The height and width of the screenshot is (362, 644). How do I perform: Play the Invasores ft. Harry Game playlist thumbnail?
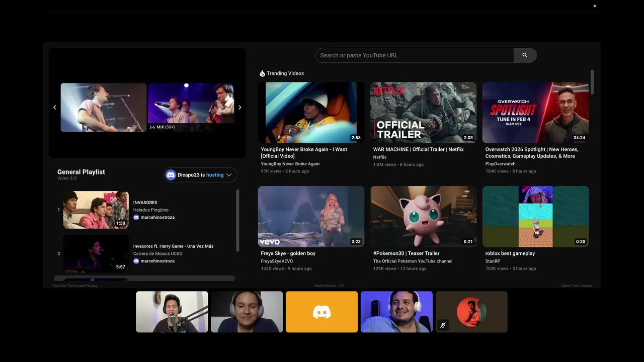pyautogui.click(x=96, y=253)
